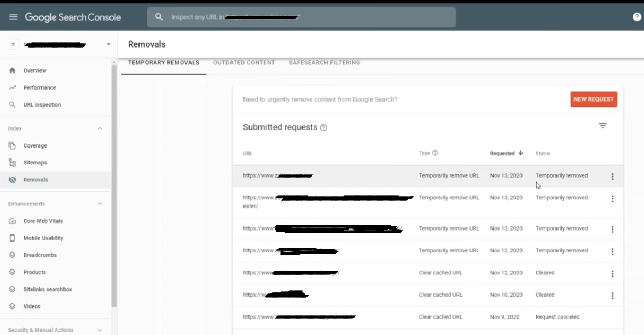Open the filter icon above Submitted requests
The image size is (644, 335).
tap(602, 125)
